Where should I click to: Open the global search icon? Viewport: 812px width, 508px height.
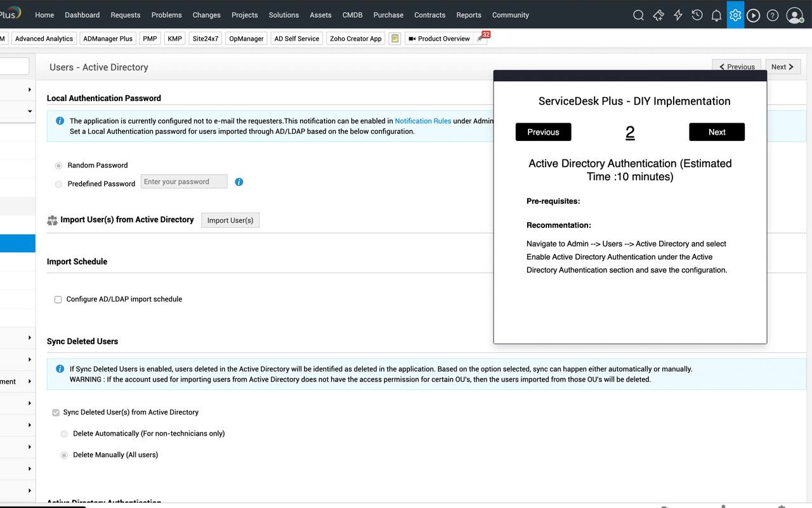[x=639, y=15]
